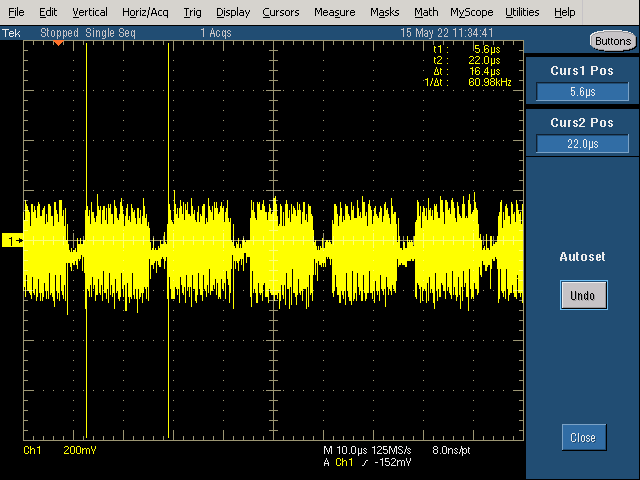
Task: Open the MyScope menu
Action: point(471,12)
